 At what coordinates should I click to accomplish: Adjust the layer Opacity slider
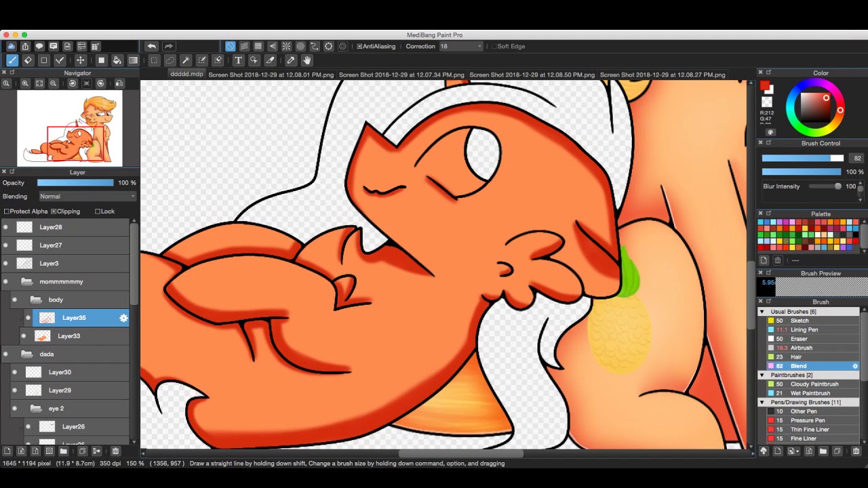click(x=75, y=183)
